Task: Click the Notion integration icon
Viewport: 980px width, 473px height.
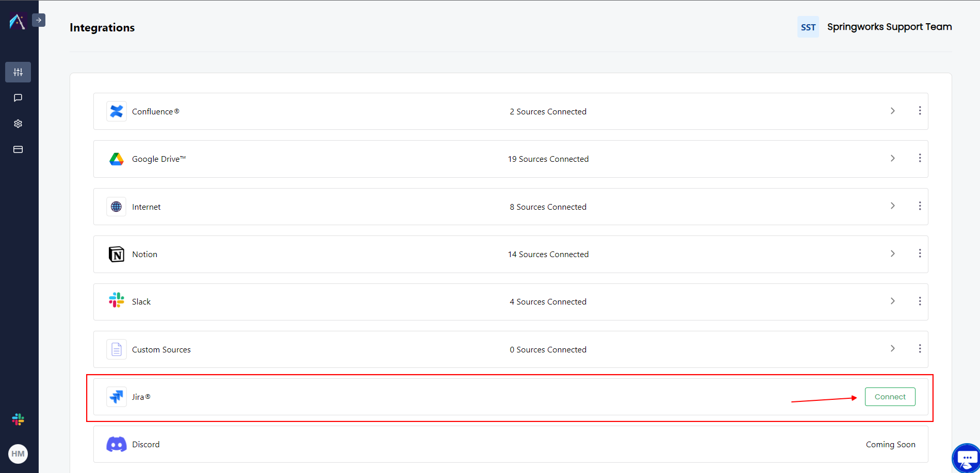Action: tap(116, 254)
